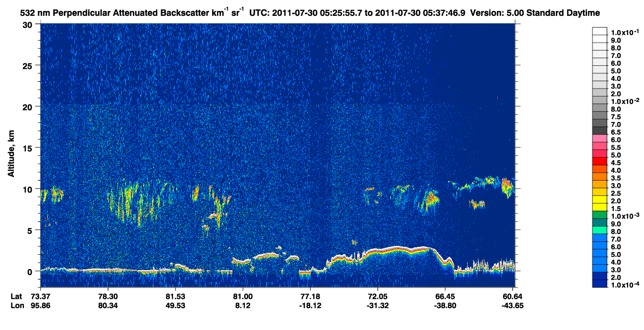This screenshot has width=644, height=330.
Task: Click colorbar label '1.0x10-1'
Action: click(625, 32)
